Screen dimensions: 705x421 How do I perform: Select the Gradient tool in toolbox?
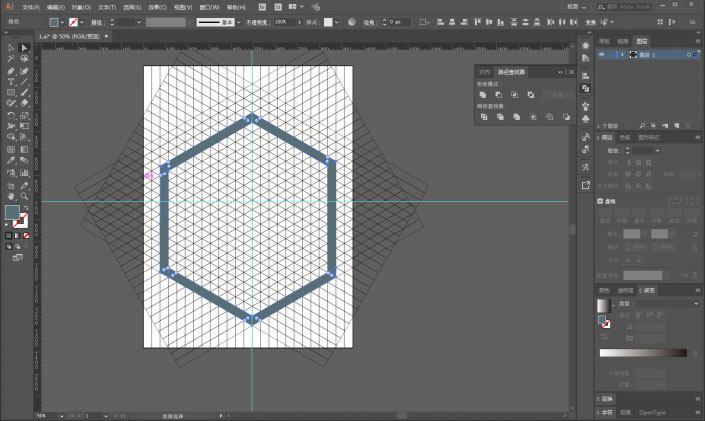coord(24,149)
